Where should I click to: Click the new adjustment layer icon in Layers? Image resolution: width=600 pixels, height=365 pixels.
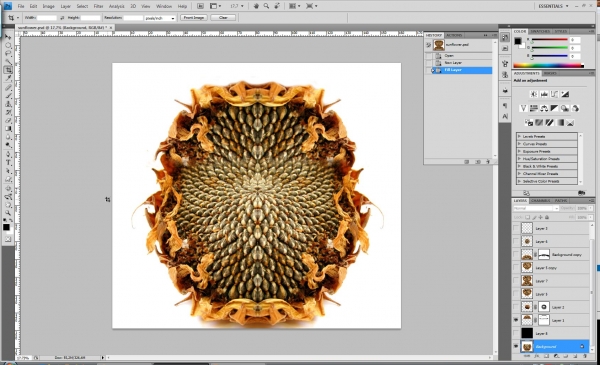coord(556,356)
